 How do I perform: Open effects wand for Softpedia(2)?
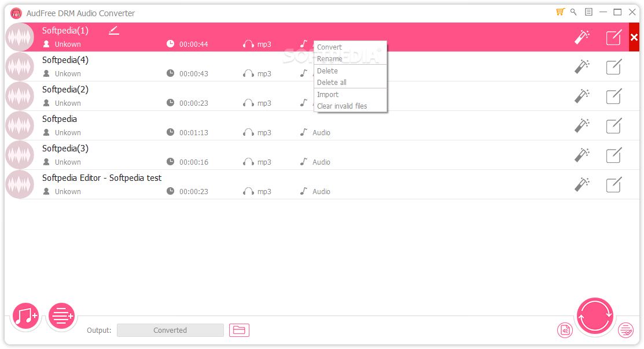click(x=582, y=96)
